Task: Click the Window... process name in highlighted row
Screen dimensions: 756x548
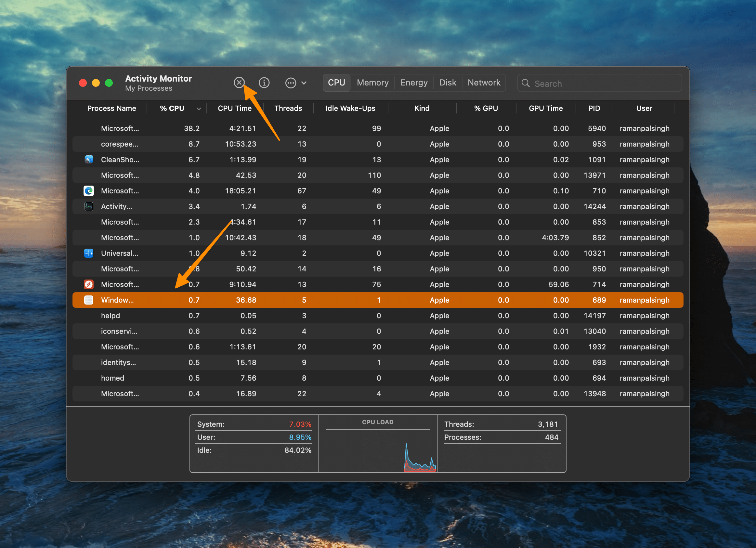Action: coord(117,300)
